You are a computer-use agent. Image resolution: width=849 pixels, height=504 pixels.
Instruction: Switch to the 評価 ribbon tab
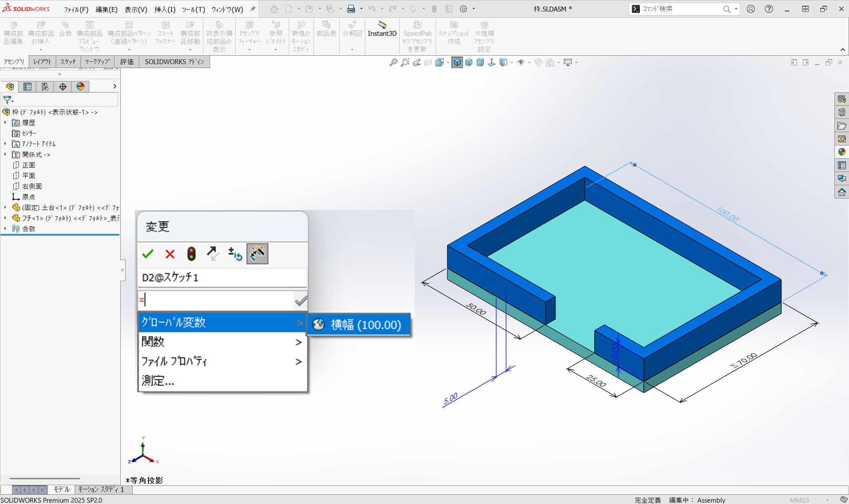coord(127,62)
